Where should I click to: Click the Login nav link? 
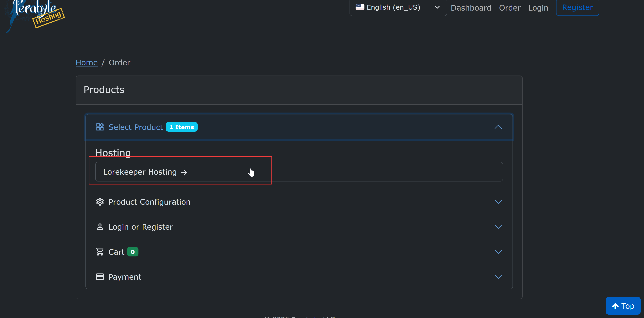tap(538, 8)
